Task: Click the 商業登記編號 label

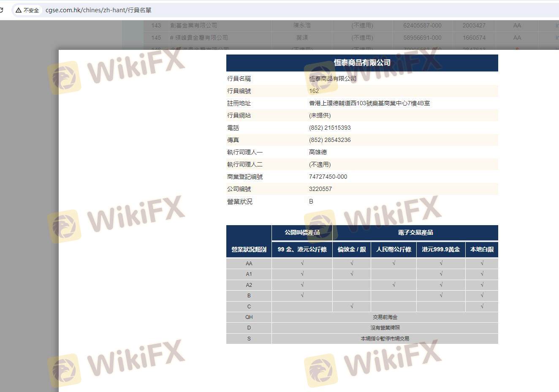Action: coord(245,177)
